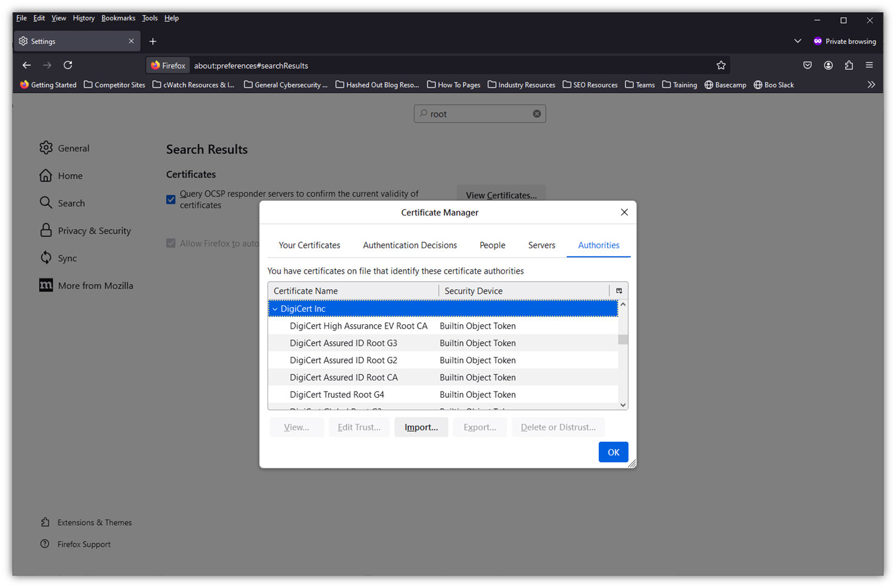Open the extensions puzzle icon
This screenshot has height=588, width=896.
pos(848,65)
